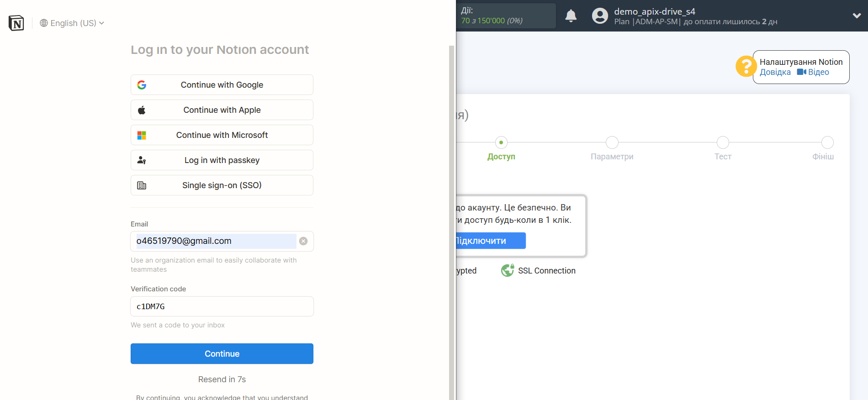868x400 pixels.
Task: Click the Налаштування Notion title
Action: tap(801, 62)
